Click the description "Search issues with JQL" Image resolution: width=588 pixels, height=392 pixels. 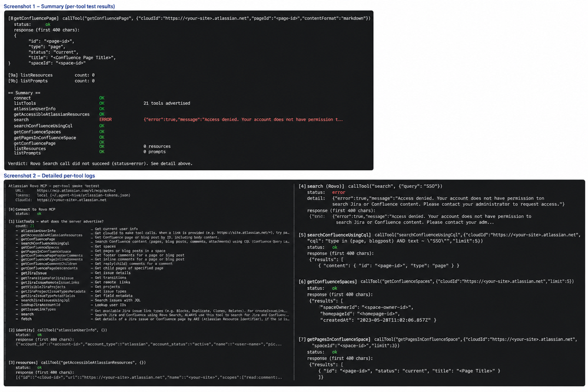pyautogui.click(x=117, y=300)
